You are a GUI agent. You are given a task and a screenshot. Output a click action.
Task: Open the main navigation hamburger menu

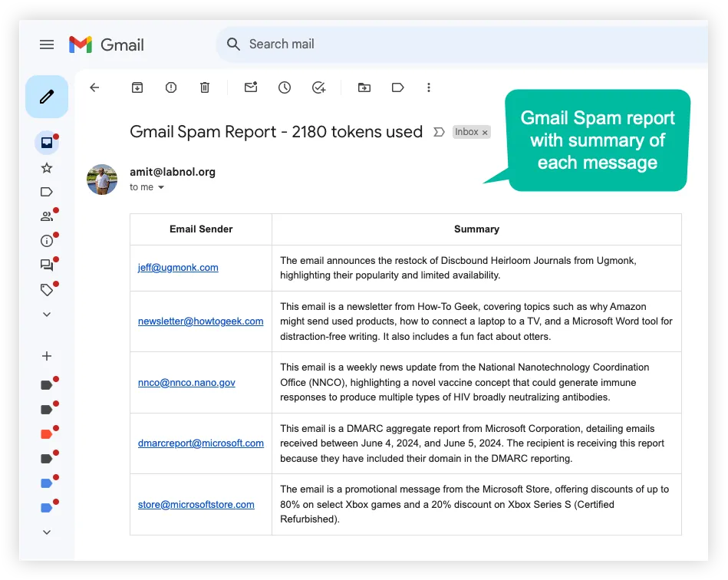47,44
